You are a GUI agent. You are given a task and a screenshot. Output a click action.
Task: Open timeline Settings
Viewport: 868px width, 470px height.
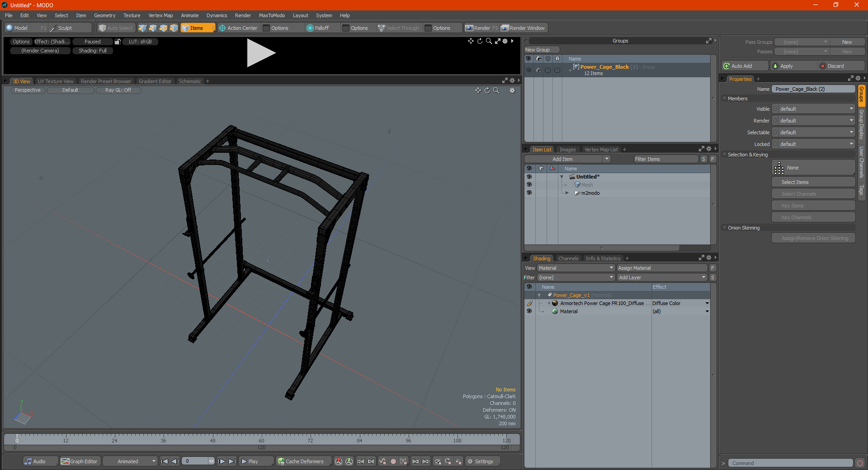coord(483,461)
